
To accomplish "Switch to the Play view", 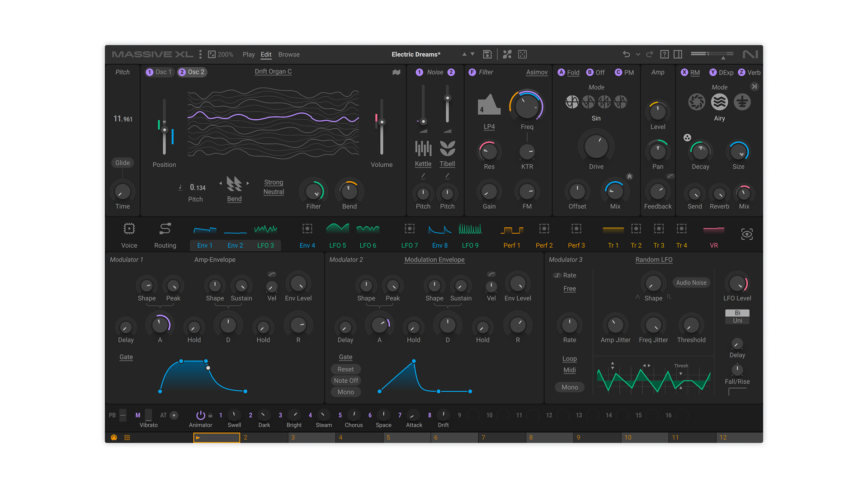I will pyautogui.click(x=249, y=54).
